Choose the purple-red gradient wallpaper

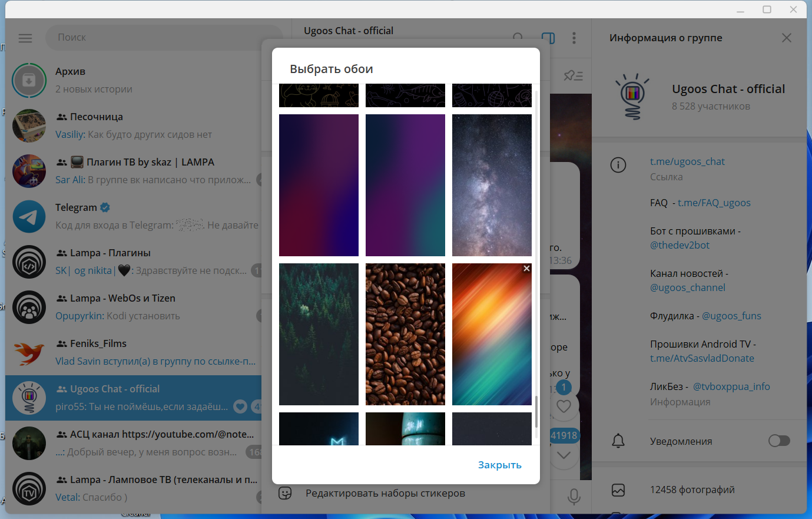click(x=319, y=185)
